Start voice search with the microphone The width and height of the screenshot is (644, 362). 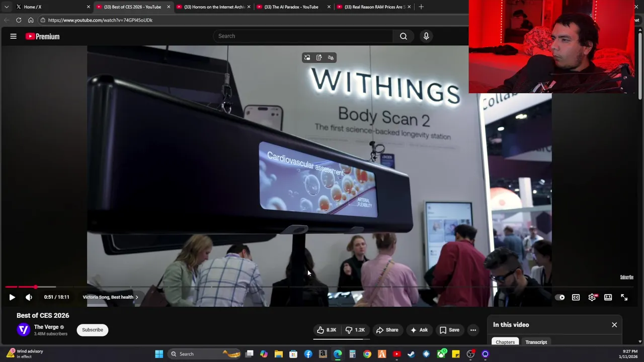pos(426,36)
